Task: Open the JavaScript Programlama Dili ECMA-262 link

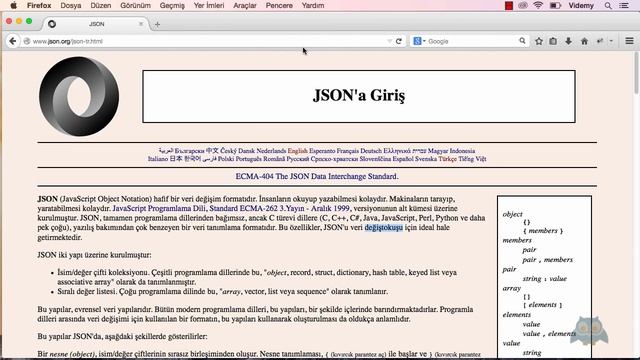Action: (x=231, y=208)
